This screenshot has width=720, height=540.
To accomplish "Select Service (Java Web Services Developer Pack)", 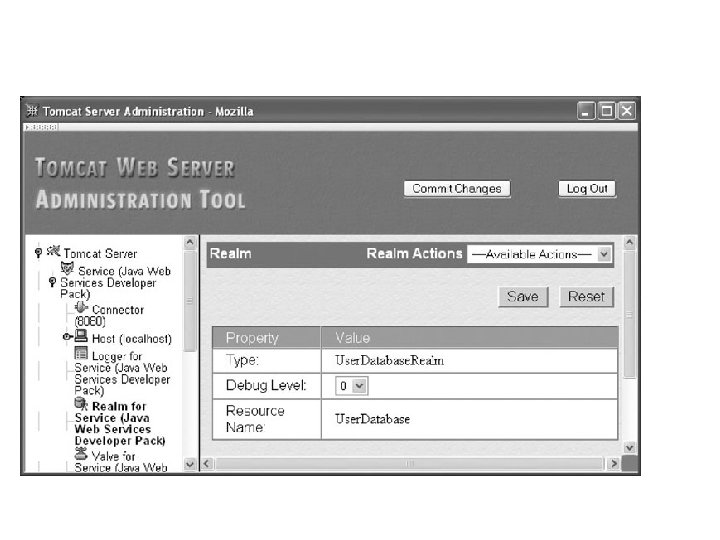I will coord(116,282).
